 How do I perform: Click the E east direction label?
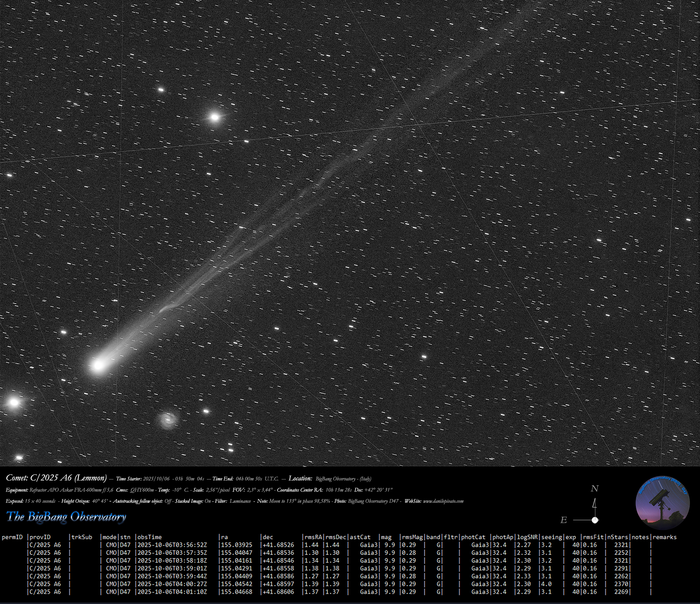[x=564, y=520]
